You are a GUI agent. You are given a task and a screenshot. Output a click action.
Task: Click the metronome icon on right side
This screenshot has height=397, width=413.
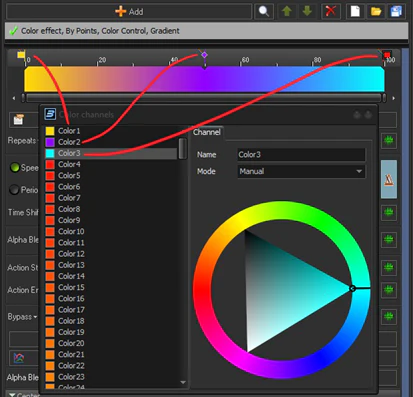pyautogui.click(x=389, y=179)
